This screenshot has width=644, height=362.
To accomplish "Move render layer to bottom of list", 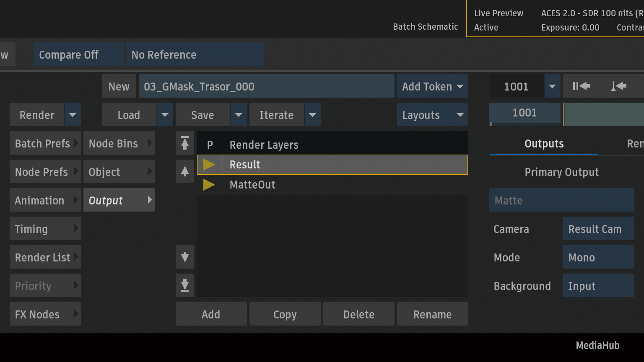I will click(x=185, y=285).
